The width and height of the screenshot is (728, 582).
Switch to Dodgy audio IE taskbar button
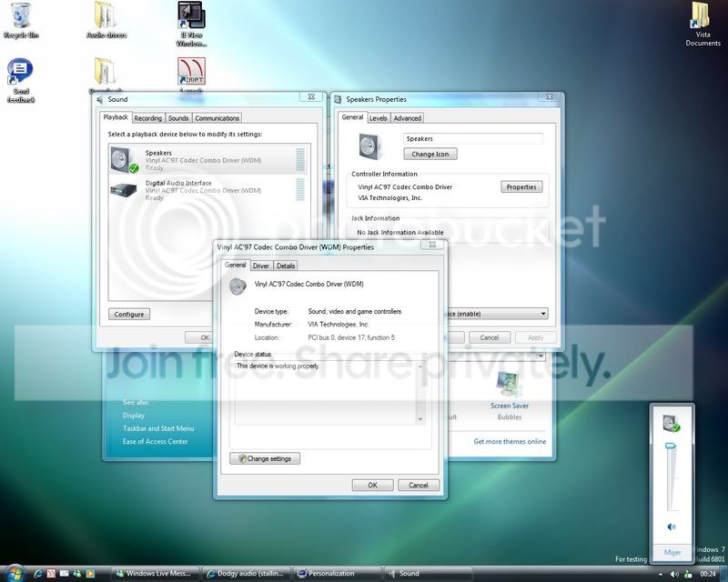(246, 574)
